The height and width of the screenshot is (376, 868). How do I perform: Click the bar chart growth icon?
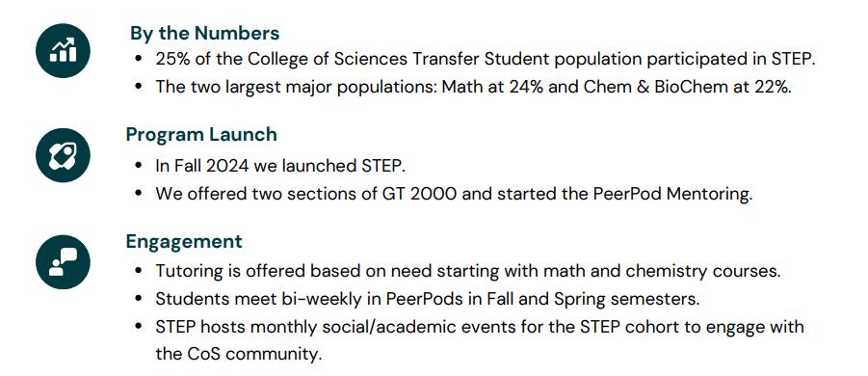[64, 50]
